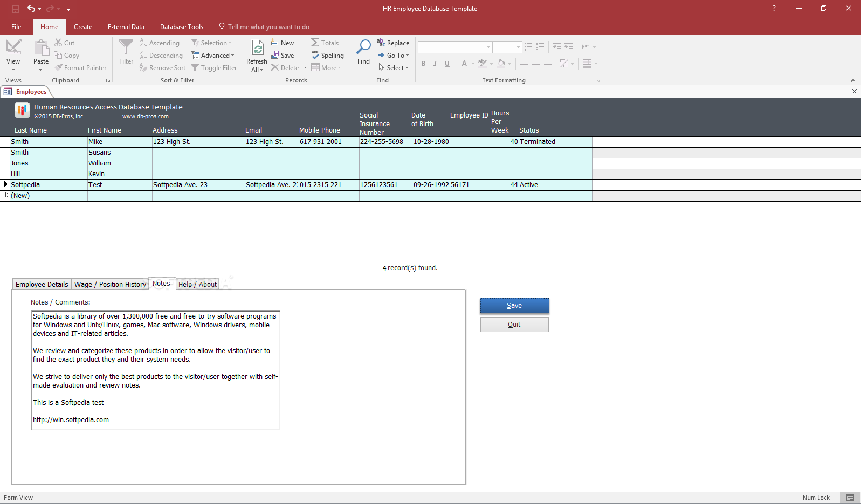The width and height of the screenshot is (861, 504).
Task: Click Remove Sort in the ribbon
Action: point(162,68)
